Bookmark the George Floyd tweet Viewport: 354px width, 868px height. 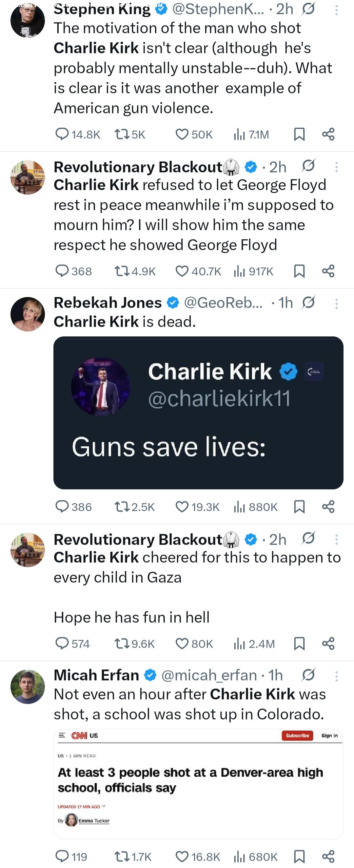point(299,271)
